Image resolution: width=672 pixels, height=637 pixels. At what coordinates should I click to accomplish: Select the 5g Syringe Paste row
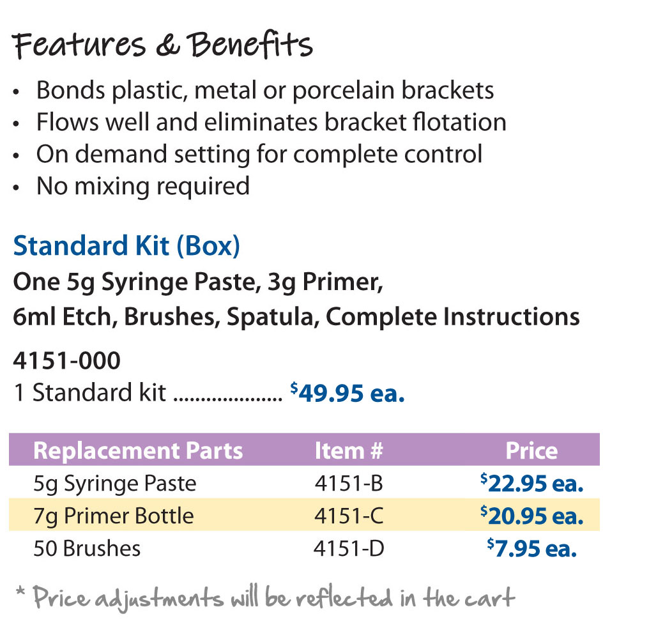click(304, 482)
